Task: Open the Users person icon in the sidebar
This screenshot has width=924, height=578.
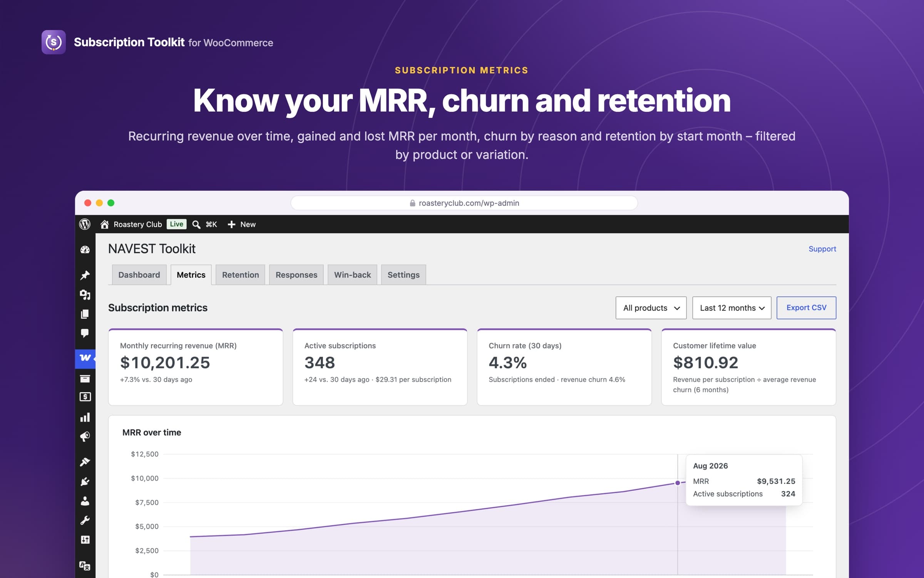Action: tap(85, 501)
